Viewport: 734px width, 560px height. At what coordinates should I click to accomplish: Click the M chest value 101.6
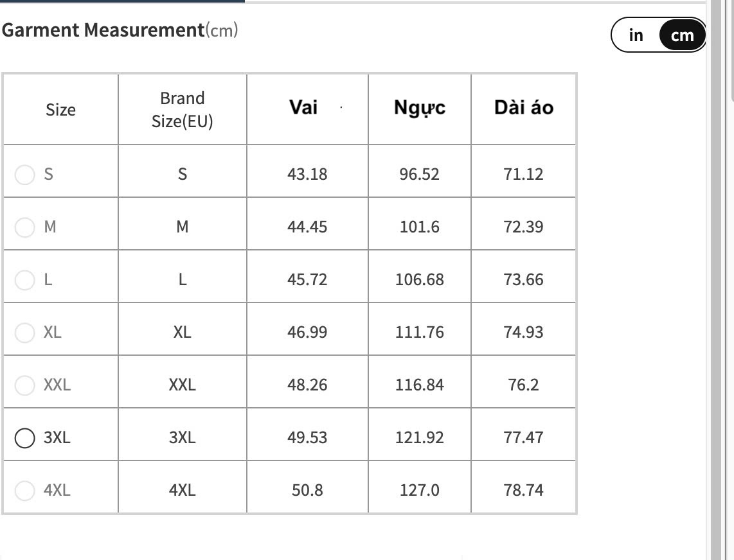tap(419, 227)
